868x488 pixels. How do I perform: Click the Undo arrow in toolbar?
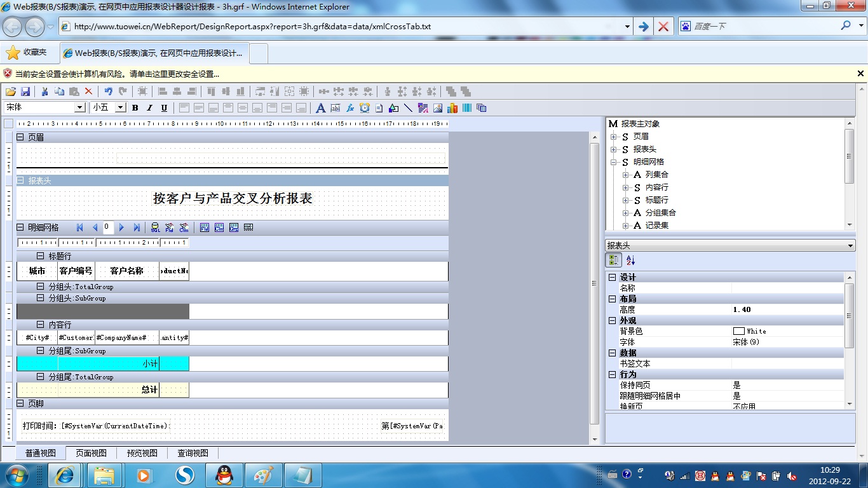(x=108, y=91)
